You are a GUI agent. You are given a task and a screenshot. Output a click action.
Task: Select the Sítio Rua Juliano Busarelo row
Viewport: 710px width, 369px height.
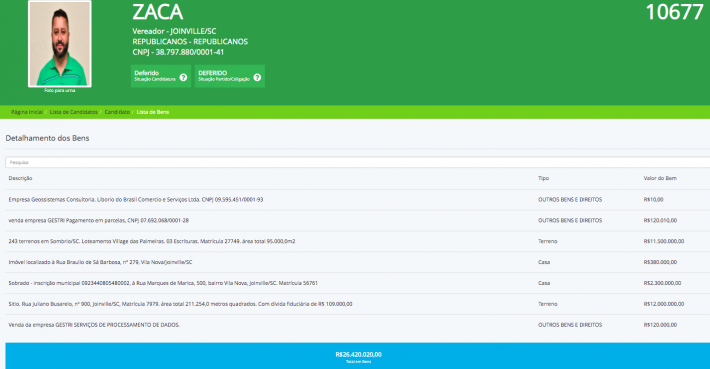pyautogui.click(x=358, y=304)
